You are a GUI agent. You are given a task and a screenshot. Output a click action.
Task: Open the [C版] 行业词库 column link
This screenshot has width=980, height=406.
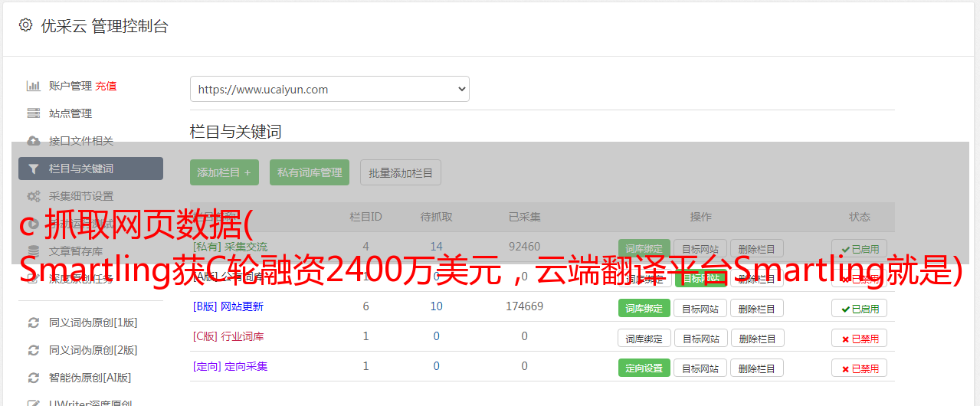[228, 336]
